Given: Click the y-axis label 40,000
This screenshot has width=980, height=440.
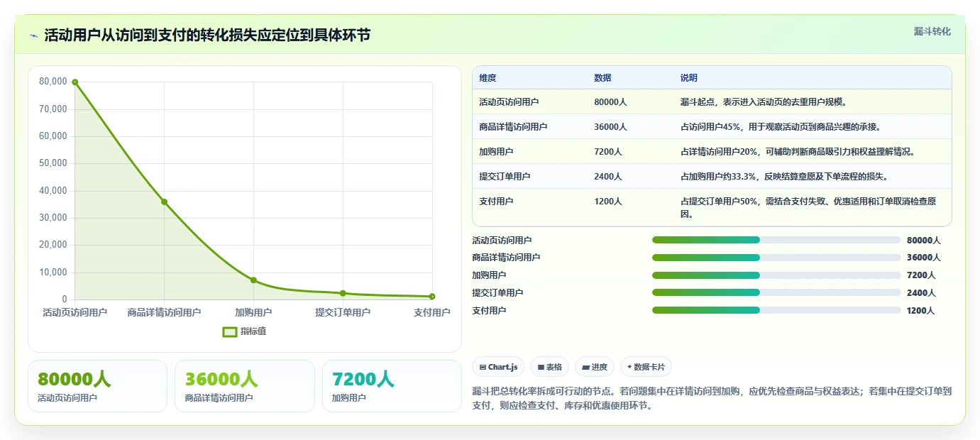Looking at the screenshot, I should pyautogui.click(x=53, y=191).
